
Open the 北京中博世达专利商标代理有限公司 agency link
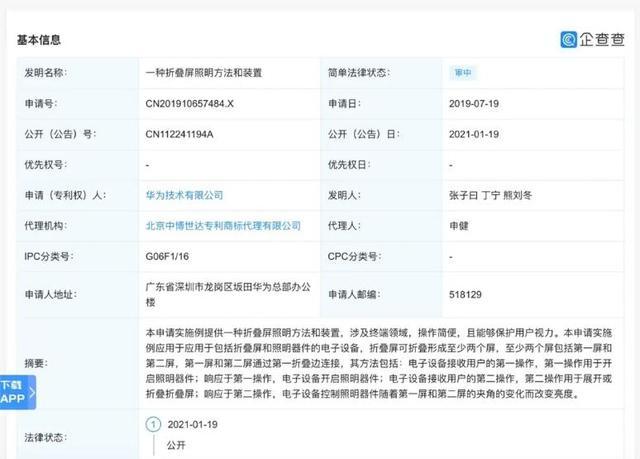223,226
